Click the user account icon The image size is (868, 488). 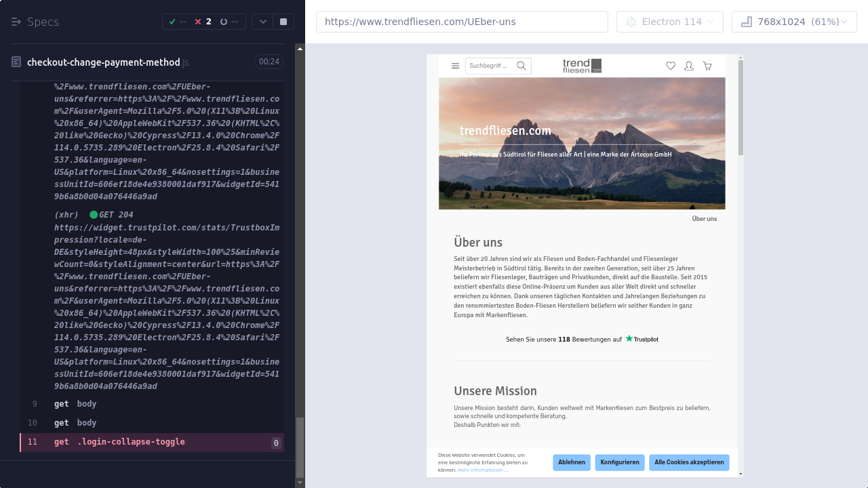[x=689, y=66]
